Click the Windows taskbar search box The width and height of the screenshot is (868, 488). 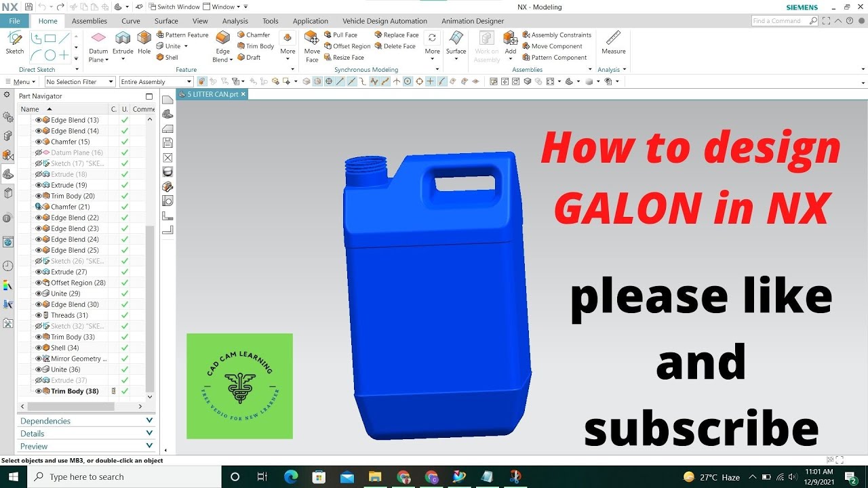pos(125,476)
